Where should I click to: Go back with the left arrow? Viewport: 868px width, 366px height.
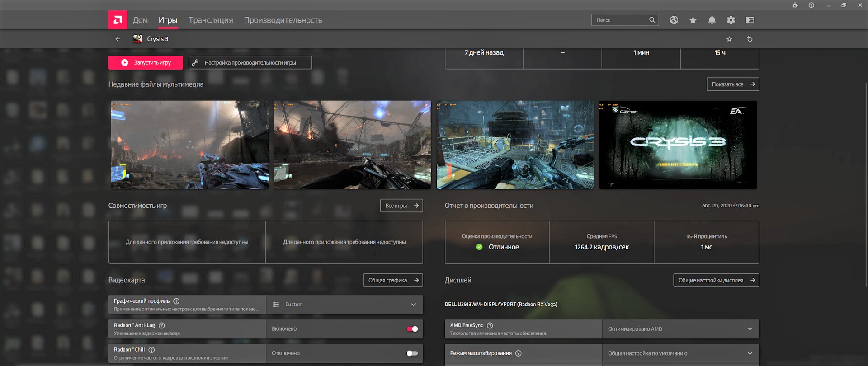pos(118,39)
